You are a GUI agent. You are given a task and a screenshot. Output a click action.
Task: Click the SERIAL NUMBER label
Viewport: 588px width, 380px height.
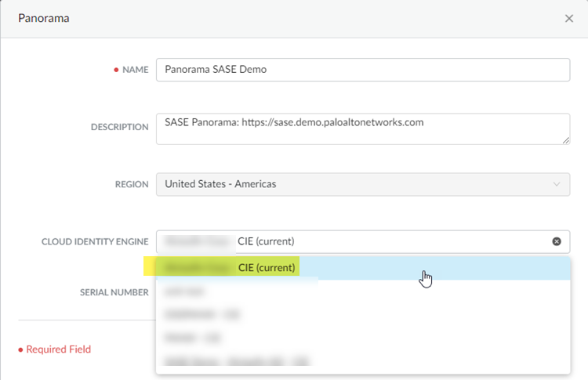(114, 292)
